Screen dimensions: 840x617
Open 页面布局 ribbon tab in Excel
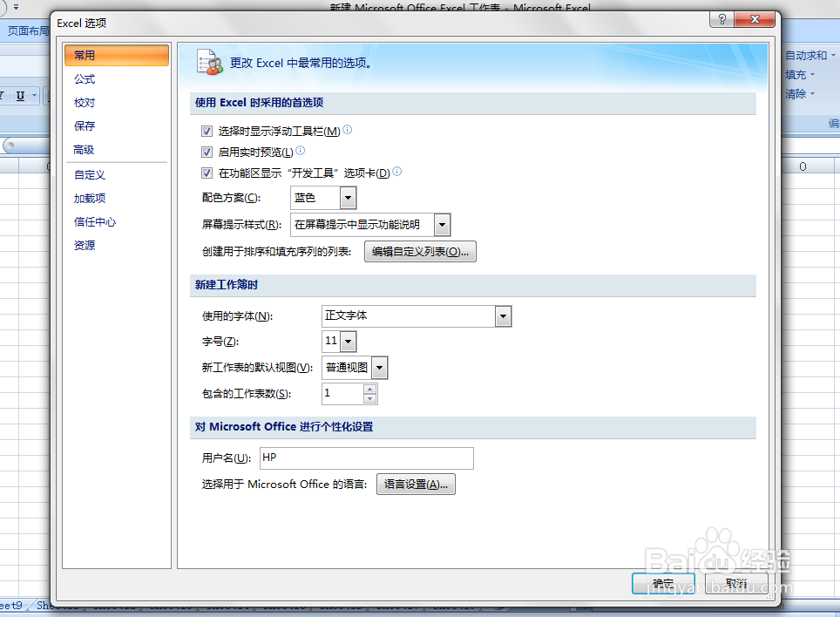tap(28, 31)
